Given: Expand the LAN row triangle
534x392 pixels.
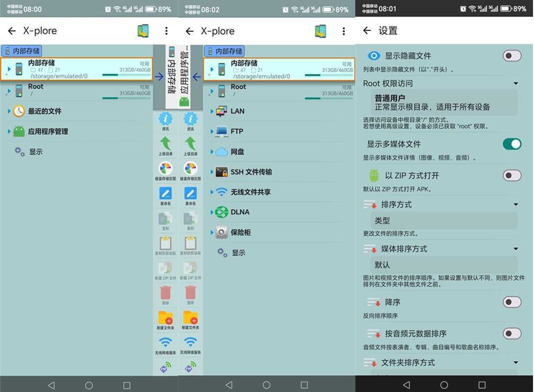Looking at the screenshot, I should pyautogui.click(x=212, y=111).
